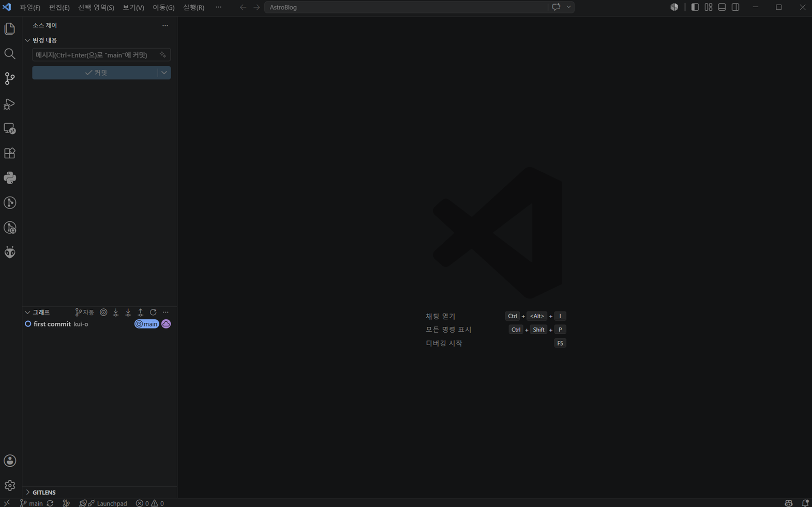
Task: Open the 파일(F) menu
Action: point(30,7)
